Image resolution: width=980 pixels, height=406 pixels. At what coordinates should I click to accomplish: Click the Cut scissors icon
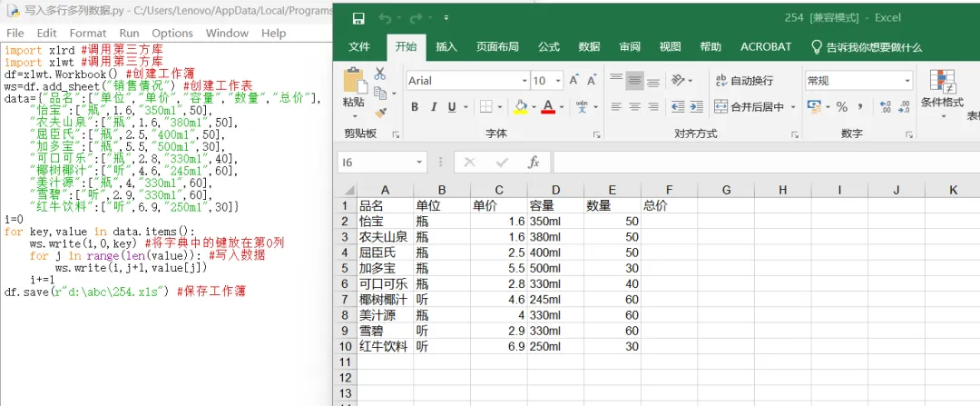click(x=380, y=74)
